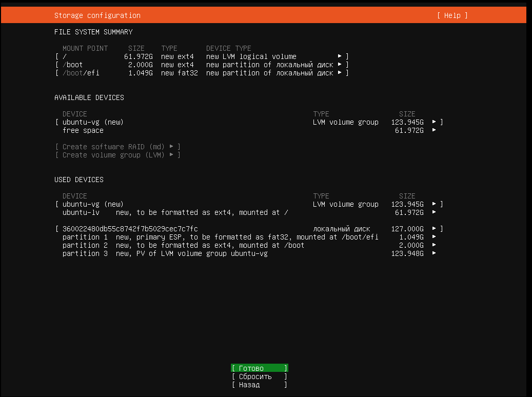
Task: Click arrow next to free space 61.972G
Action: coord(434,130)
